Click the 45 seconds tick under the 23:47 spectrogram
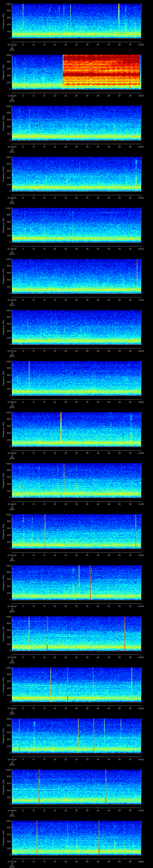 point(109,861)
